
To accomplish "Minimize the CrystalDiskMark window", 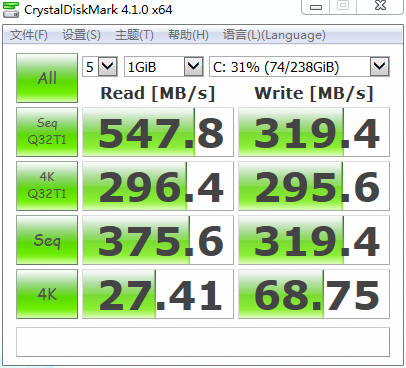I will coord(316,7).
